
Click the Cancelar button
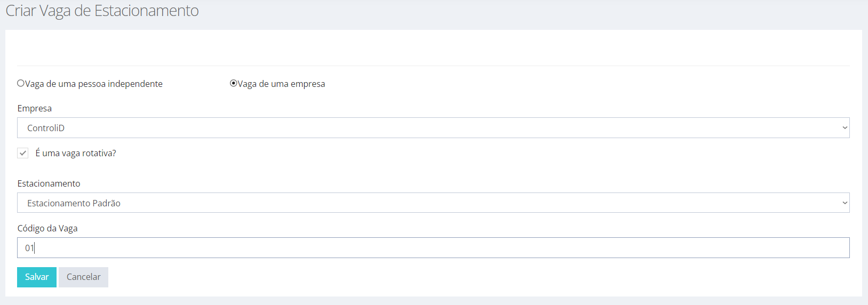pos(83,277)
